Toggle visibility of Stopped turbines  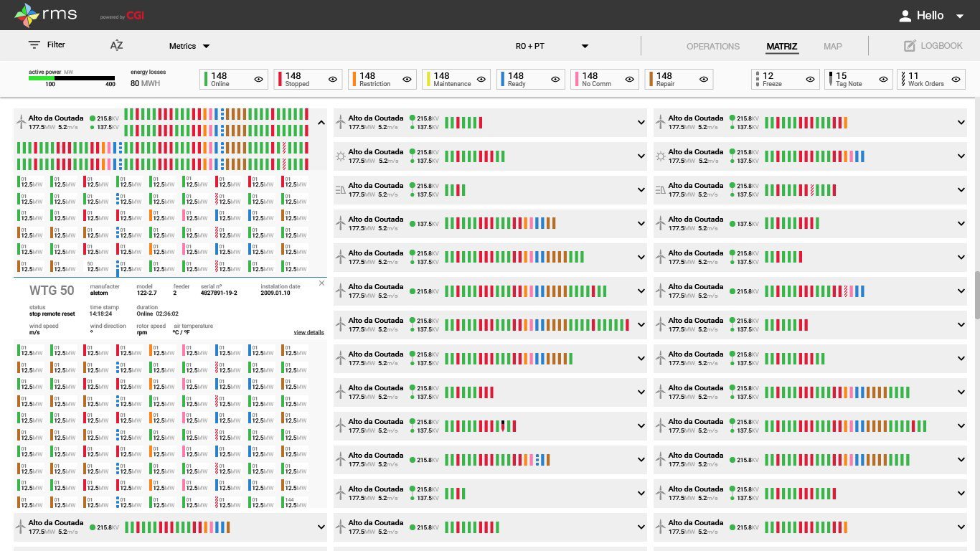click(333, 80)
